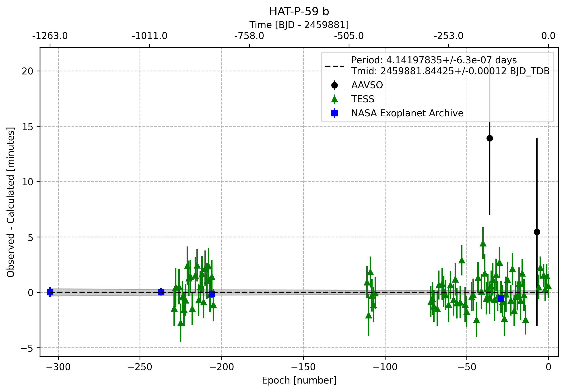Screen dimensions: 565x392
Task: Click the highest green TESS triangle, near 4.4 minutes
Action: click(x=483, y=243)
